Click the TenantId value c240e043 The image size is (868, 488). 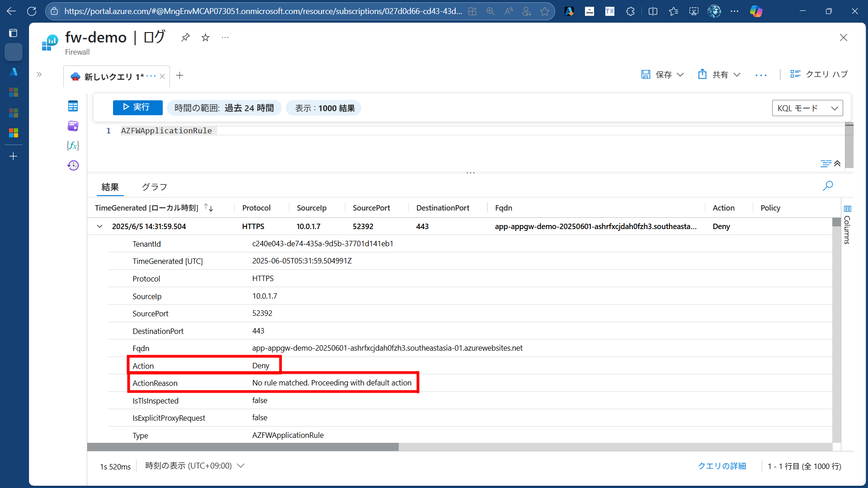(322, 244)
